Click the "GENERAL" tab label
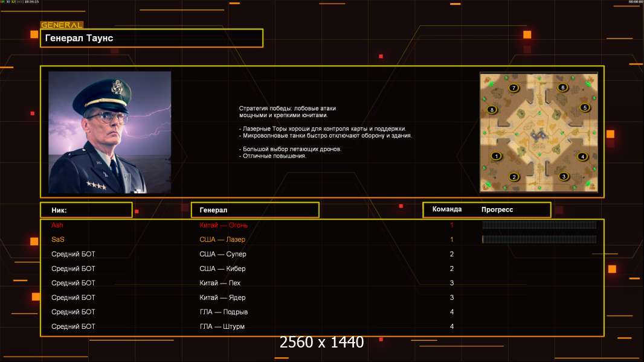644x362 pixels. point(62,25)
